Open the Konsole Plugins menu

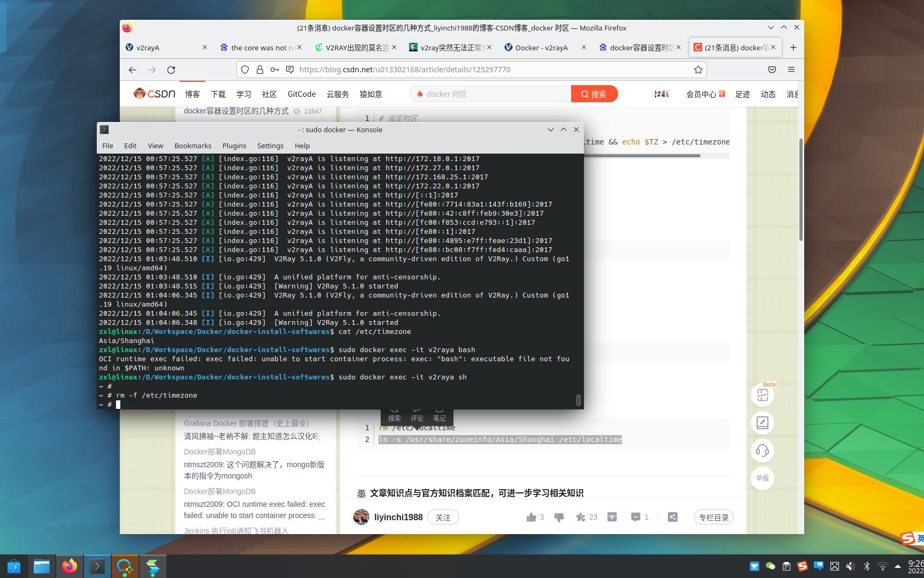[234, 146]
